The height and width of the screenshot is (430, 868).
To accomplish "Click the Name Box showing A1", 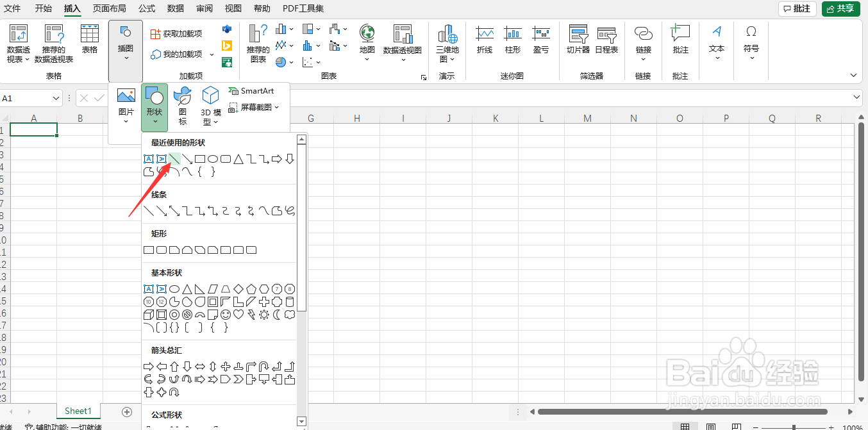I will [30, 98].
